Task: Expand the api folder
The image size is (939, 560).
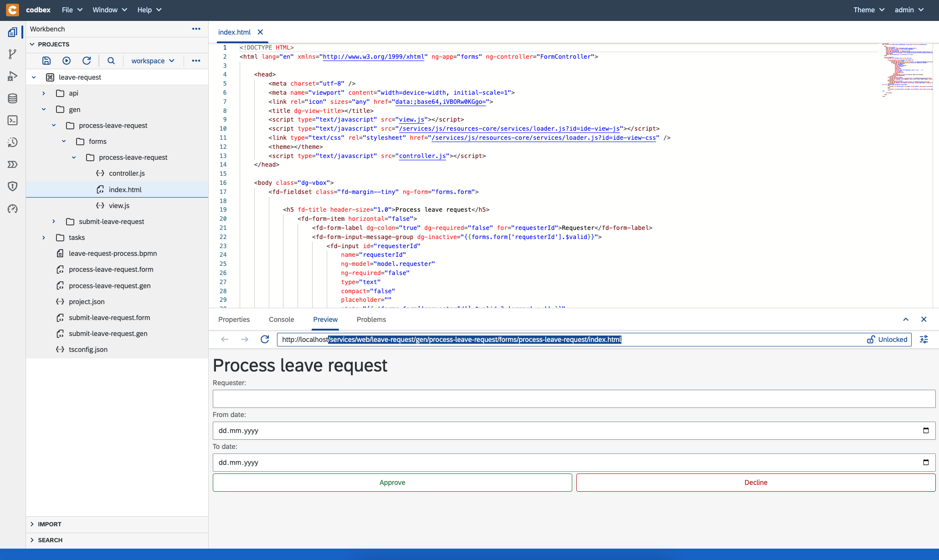Action: (x=44, y=93)
